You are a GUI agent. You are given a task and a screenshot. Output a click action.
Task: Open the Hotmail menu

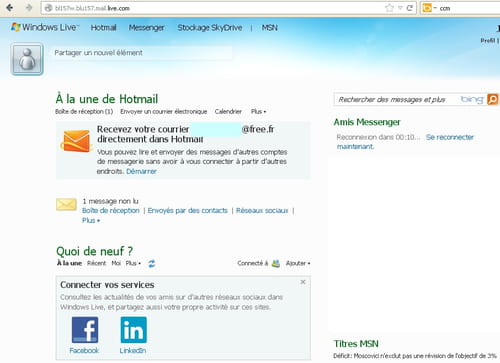pyautogui.click(x=103, y=28)
